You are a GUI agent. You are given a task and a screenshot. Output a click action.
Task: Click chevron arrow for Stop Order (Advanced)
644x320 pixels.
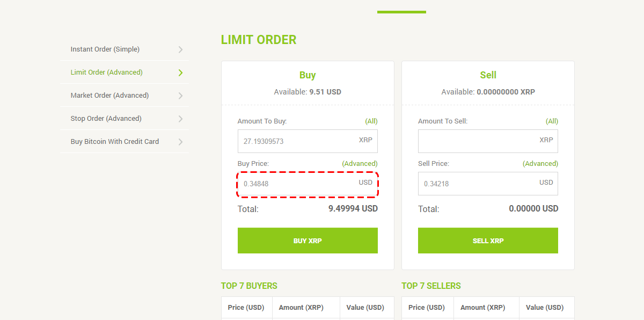[181, 119]
